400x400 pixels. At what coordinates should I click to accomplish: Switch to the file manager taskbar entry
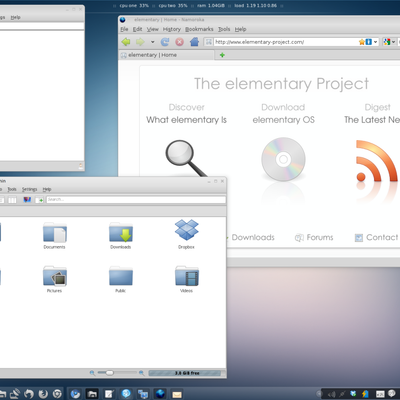pyautogui.click(x=92, y=394)
